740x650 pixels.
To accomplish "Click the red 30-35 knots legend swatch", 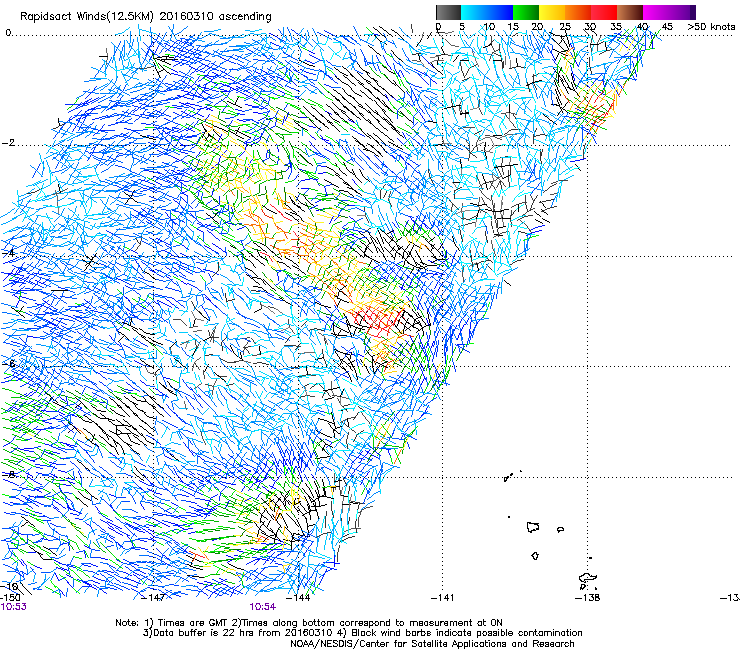I will tap(604, 12).
